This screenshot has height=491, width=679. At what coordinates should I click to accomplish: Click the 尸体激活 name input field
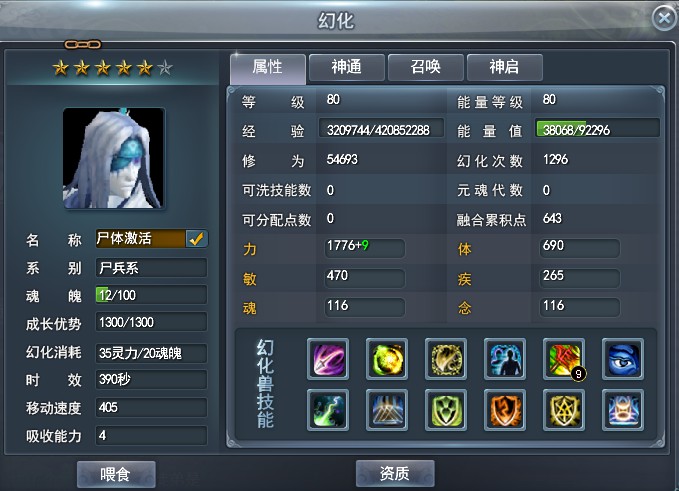[141, 239]
